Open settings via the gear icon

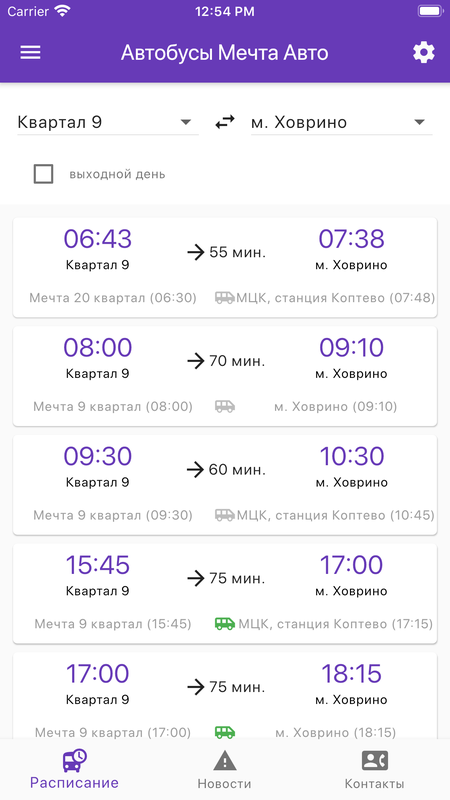click(423, 53)
